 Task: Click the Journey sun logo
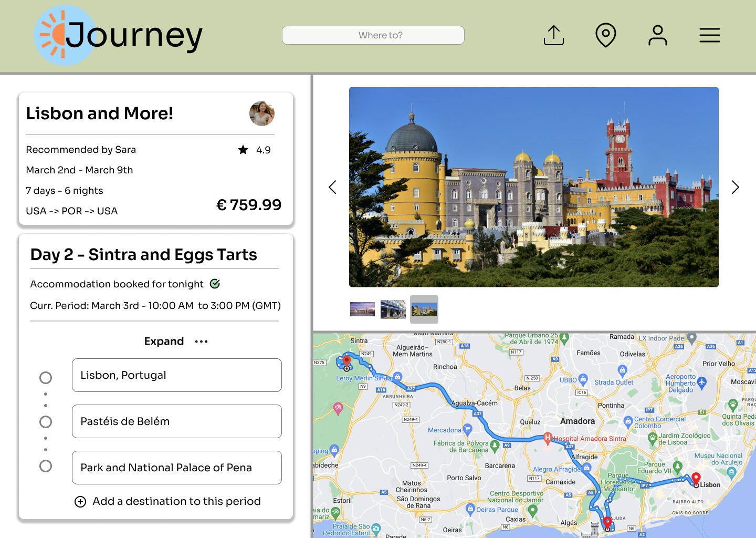(58, 35)
